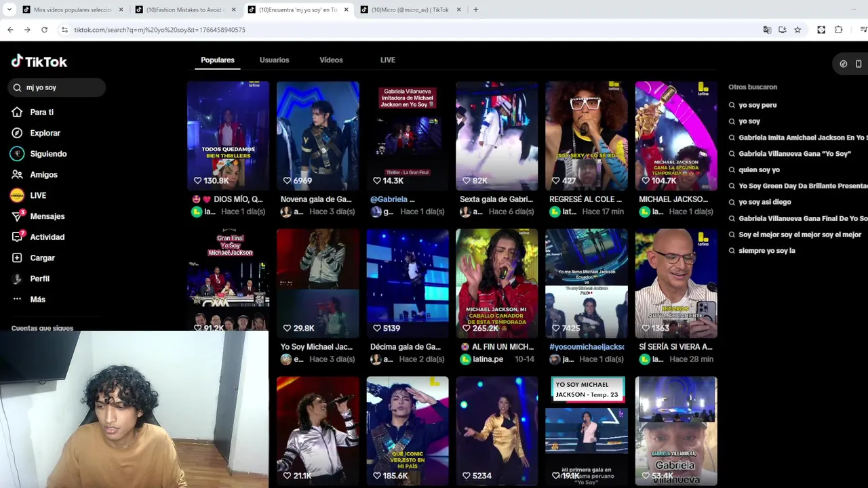
Task: Go forward with browser forward arrow
Action: coord(27,30)
